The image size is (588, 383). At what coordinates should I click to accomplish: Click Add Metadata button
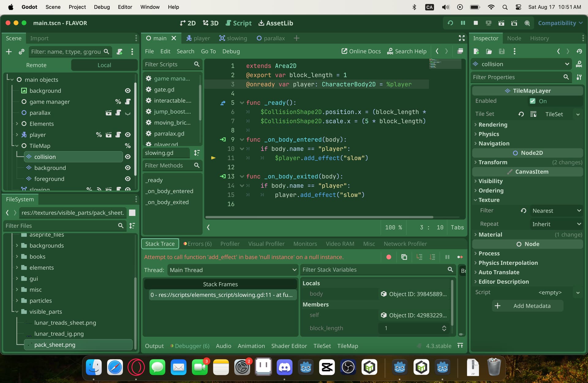(527, 306)
